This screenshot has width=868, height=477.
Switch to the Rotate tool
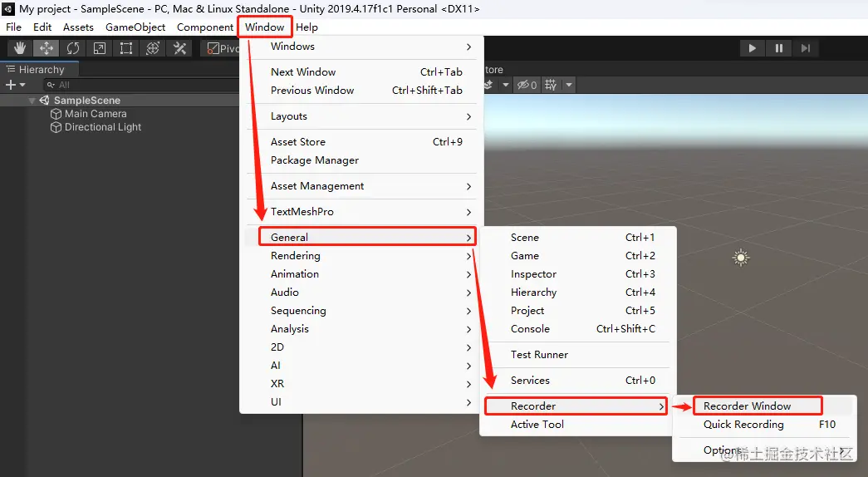(73, 48)
